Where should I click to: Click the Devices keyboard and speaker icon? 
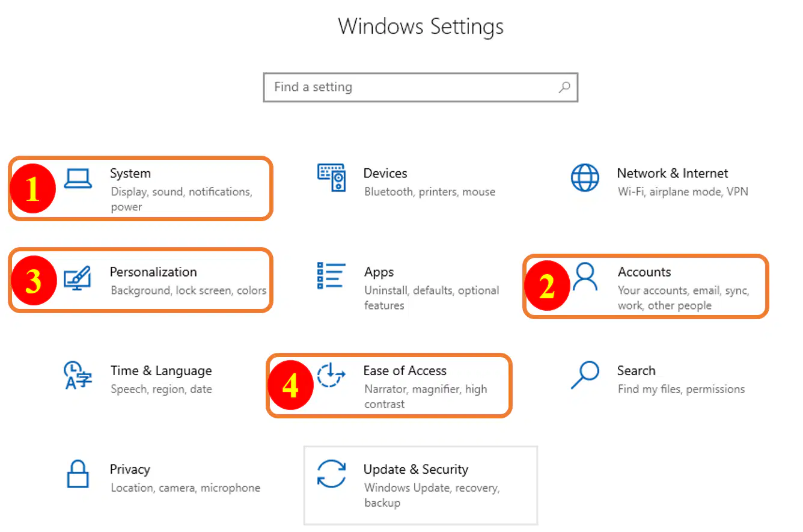[331, 178]
